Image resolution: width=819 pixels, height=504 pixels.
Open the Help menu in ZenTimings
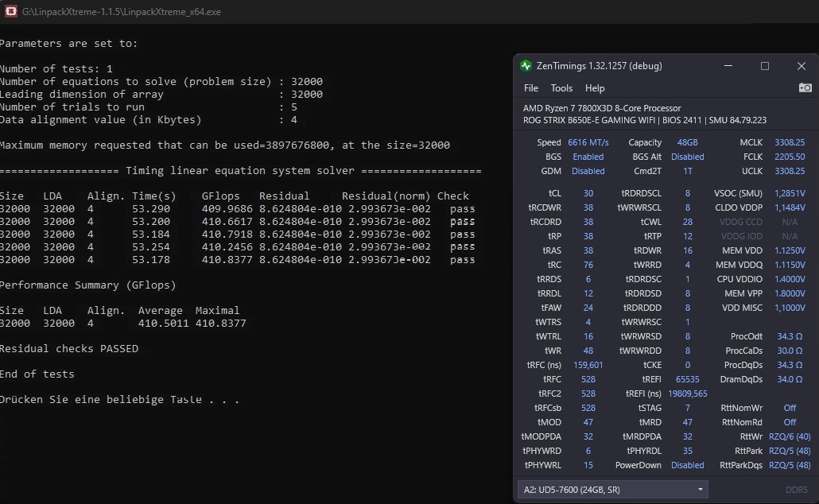595,88
